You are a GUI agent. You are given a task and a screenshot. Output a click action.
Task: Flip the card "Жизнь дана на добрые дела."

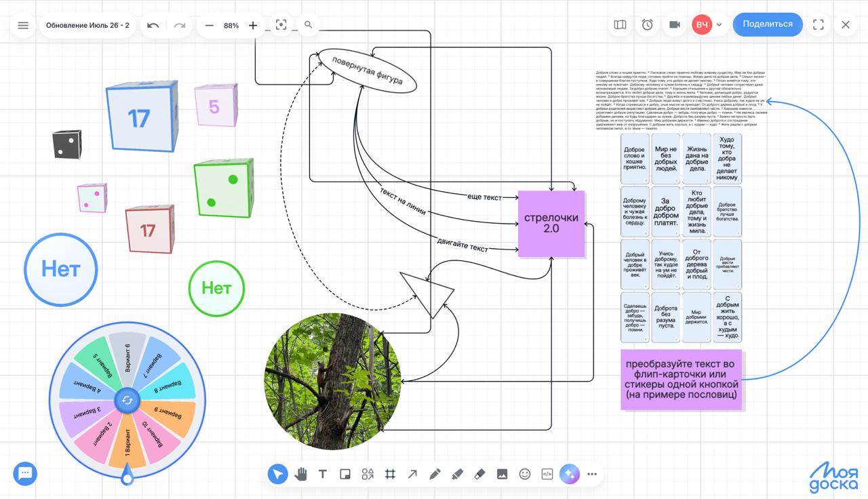(x=696, y=159)
